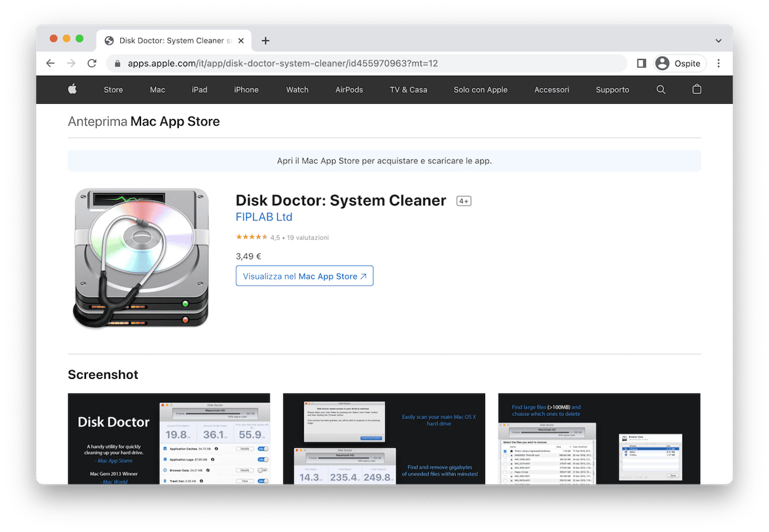This screenshot has width=769, height=532.
Task: Click the star rating 4,5 indicator
Action: click(x=252, y=237)
